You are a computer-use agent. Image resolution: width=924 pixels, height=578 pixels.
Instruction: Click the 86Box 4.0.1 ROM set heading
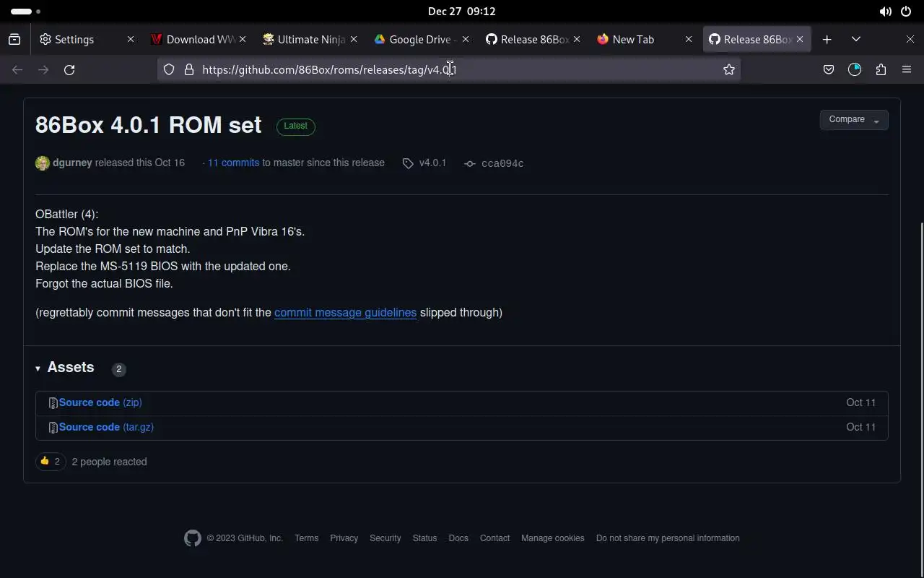(x=148, y=125)
